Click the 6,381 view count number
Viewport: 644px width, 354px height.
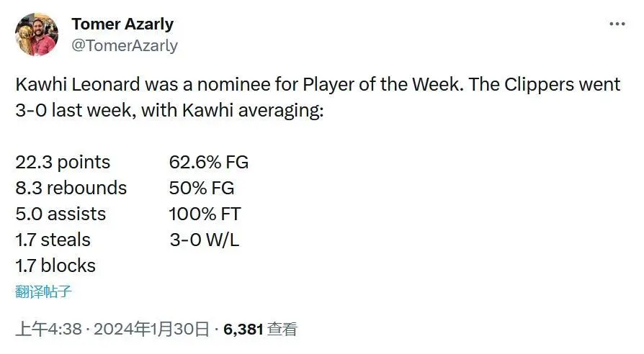[243, 329]
